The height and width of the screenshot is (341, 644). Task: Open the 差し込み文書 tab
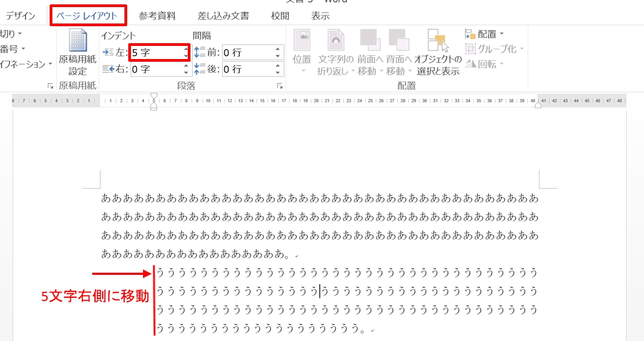coord(223,16)
